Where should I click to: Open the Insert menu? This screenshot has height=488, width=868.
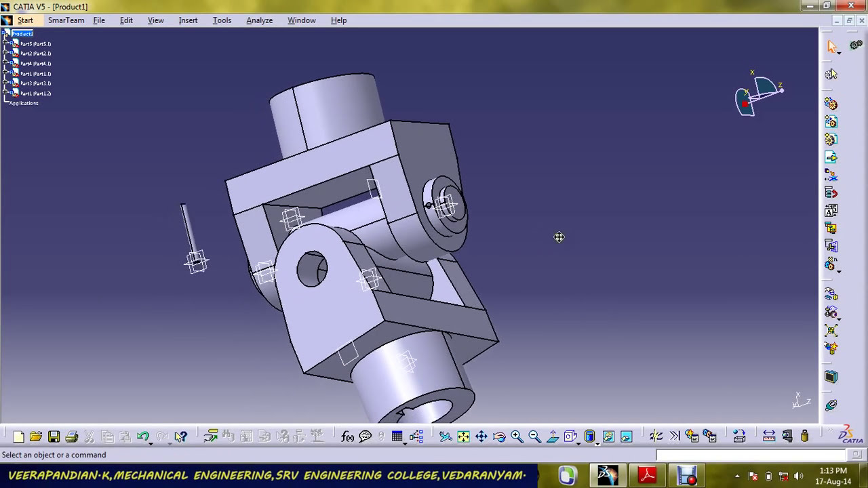point(188,20)
